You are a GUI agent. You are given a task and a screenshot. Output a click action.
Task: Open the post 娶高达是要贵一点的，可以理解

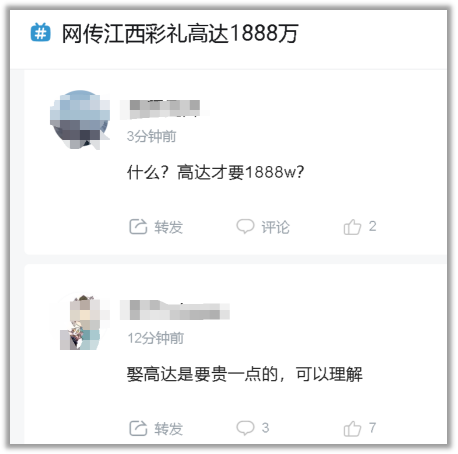(244, 374)
